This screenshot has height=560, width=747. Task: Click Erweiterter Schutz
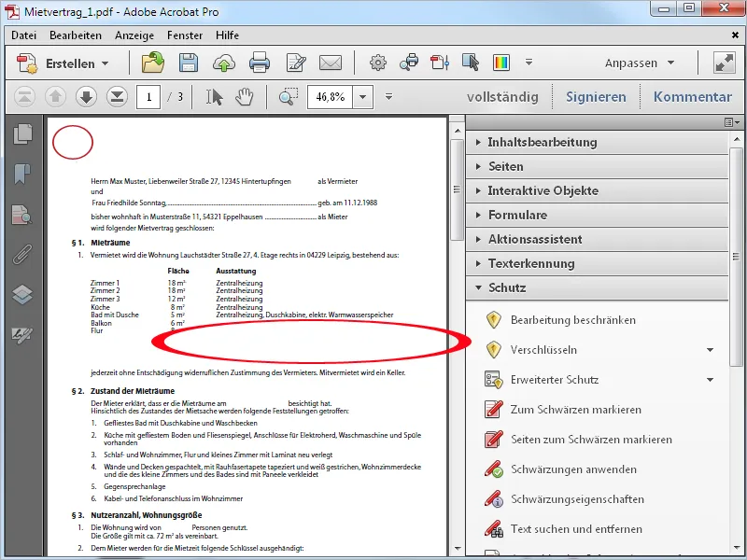pyautogui.click(x=555, y=380)
